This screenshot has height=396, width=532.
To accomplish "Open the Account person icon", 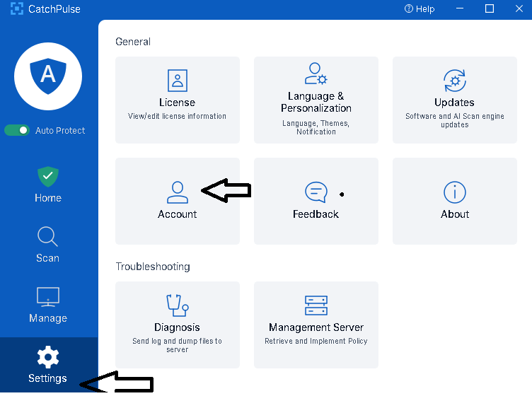I will tap(177, 192).
